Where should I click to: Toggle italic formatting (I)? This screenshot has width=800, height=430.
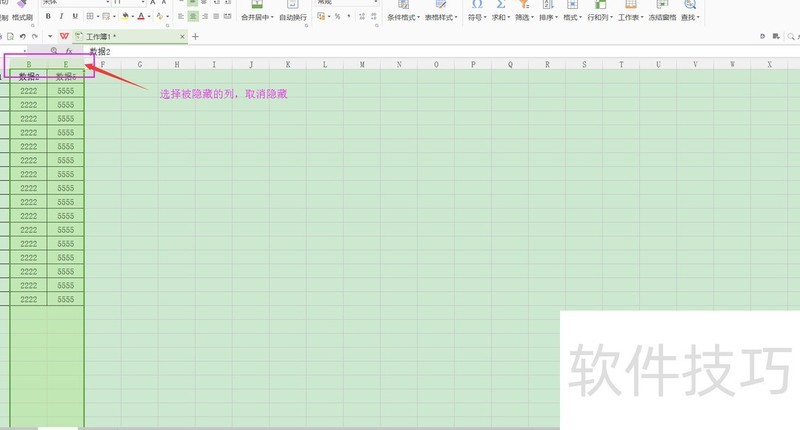pyautogui.click(x=61, y=16)
